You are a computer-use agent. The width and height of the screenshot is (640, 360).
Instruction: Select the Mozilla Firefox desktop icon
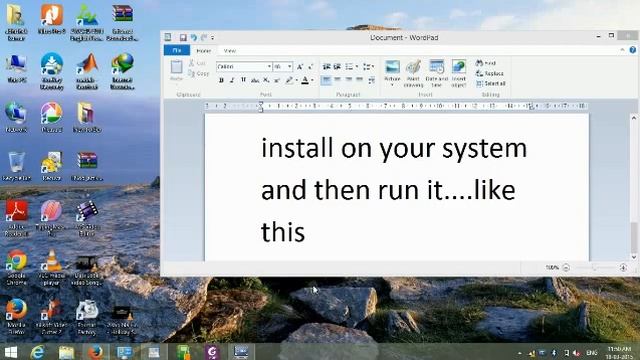tap(16, 316)
